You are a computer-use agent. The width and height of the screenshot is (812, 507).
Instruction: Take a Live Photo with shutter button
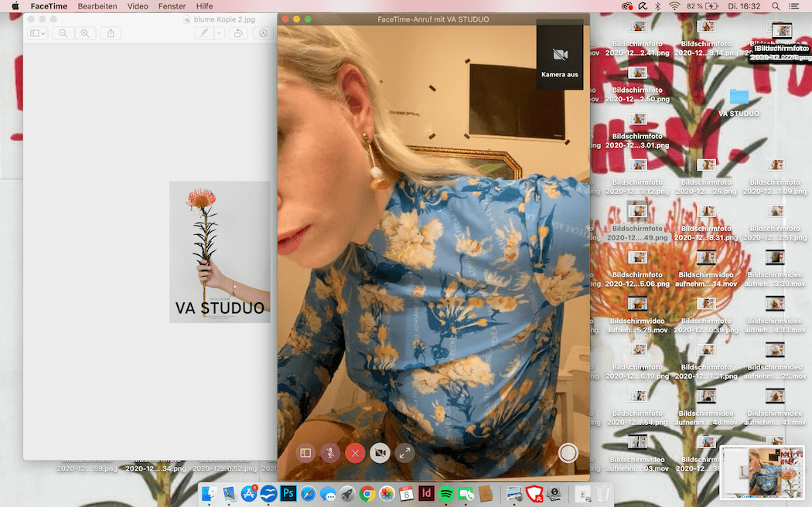pos(568,453)
